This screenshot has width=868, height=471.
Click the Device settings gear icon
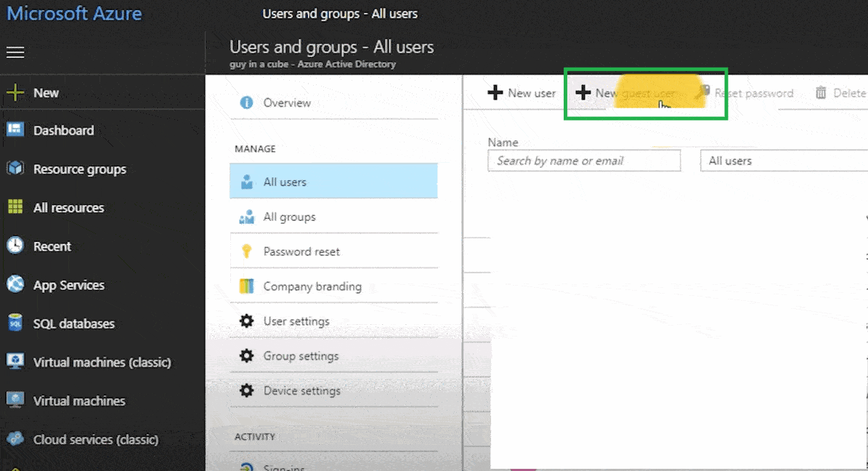[246, 390]
